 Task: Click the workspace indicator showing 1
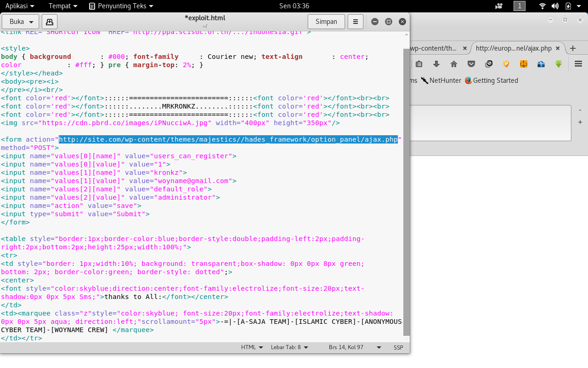point(520,6)
